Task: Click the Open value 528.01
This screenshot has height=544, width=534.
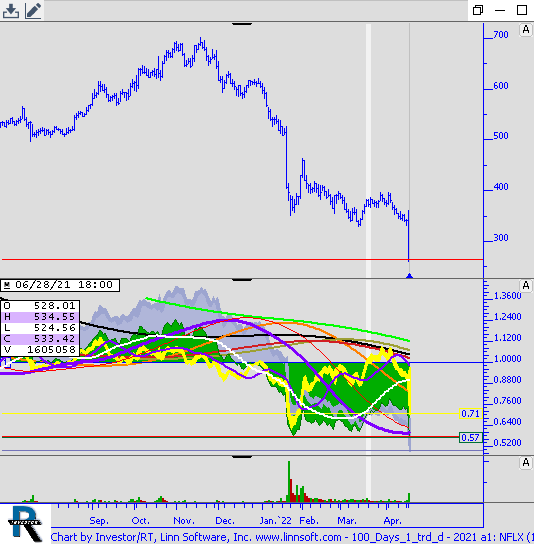Action: (x=54, y=306)
